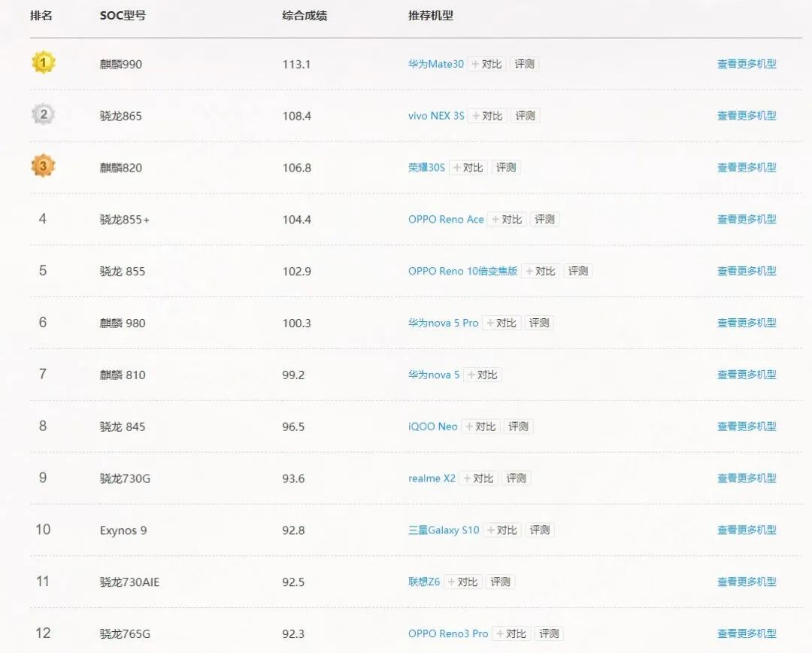This screenshot has width=812, height=653.
Task: Click the 综合成绩 column header
Action: pos(304,16)
